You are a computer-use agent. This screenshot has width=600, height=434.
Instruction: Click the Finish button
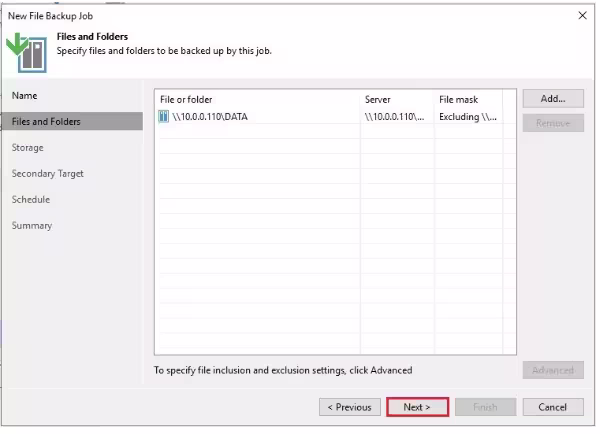485,407
